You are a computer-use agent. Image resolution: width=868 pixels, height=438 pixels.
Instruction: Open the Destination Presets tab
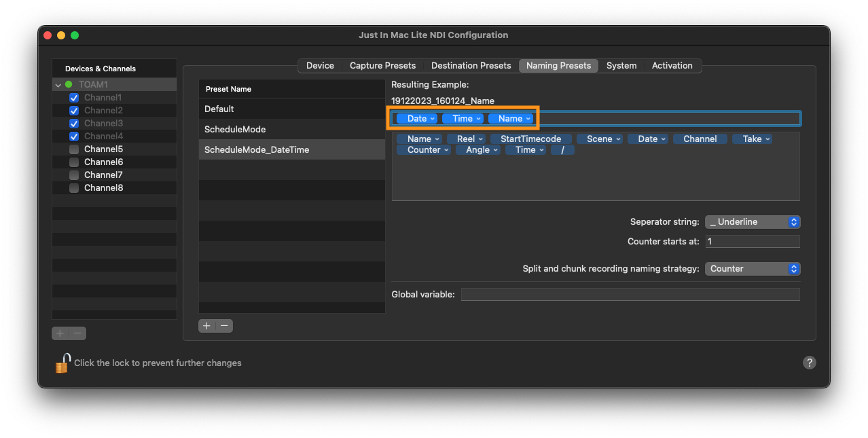click(471, 66)
